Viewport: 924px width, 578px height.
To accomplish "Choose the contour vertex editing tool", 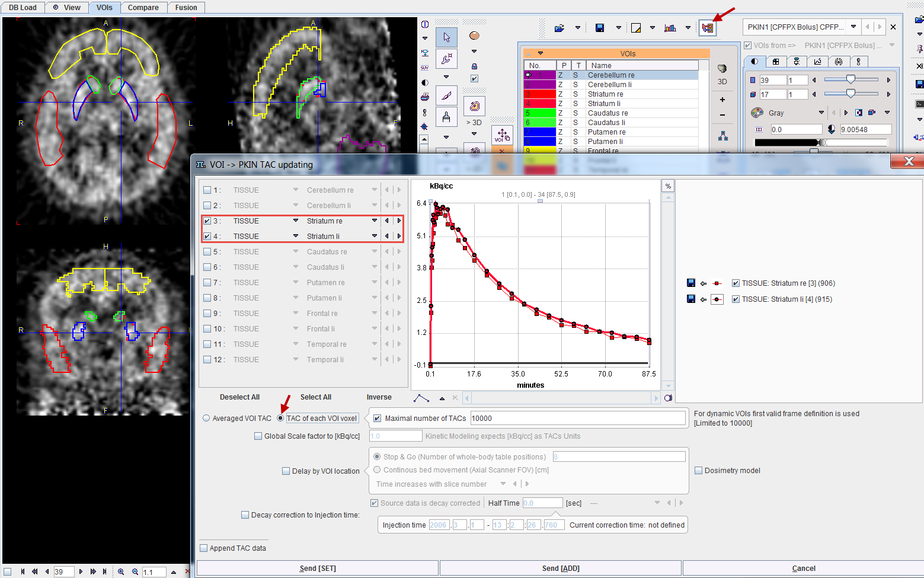I will click(x=446, y=59).
